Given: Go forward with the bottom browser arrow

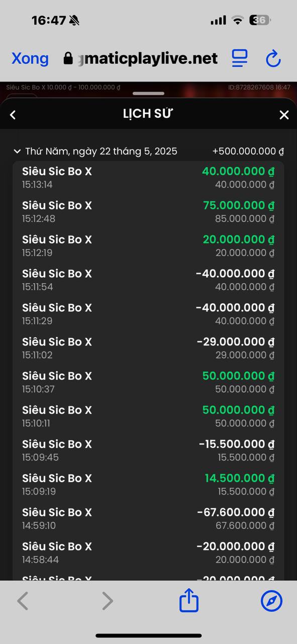Looking at the screenshot, I should click(107, 601).
